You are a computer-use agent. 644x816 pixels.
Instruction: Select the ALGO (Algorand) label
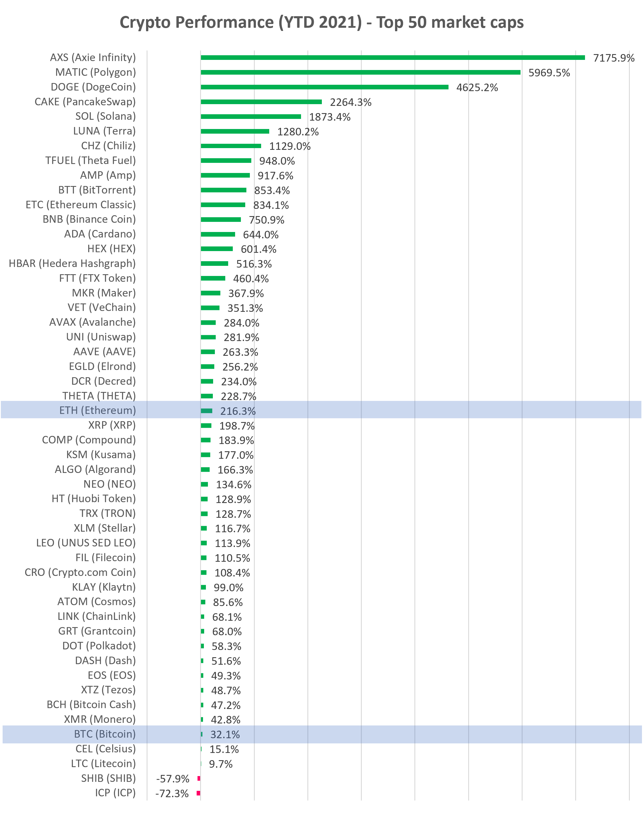tap(95, 469)
